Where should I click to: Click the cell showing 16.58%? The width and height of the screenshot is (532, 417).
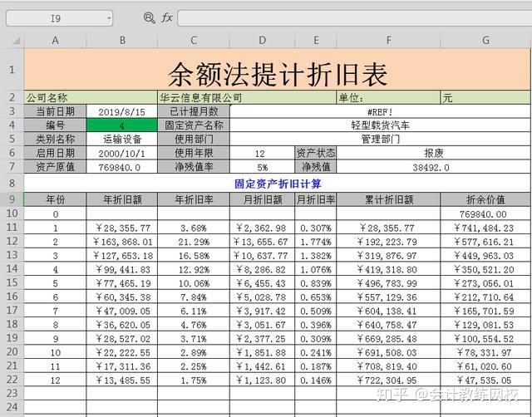(194, 256)
